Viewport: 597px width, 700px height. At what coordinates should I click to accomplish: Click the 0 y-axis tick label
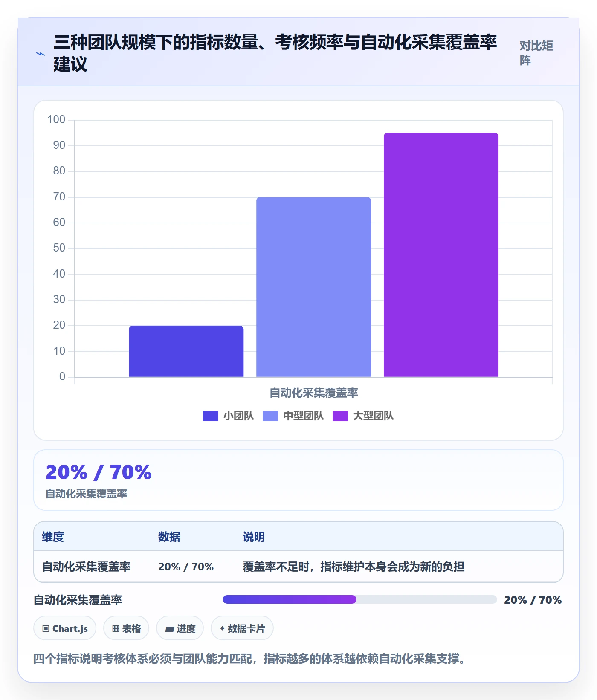pyautogui.click(x=62, y=376)
